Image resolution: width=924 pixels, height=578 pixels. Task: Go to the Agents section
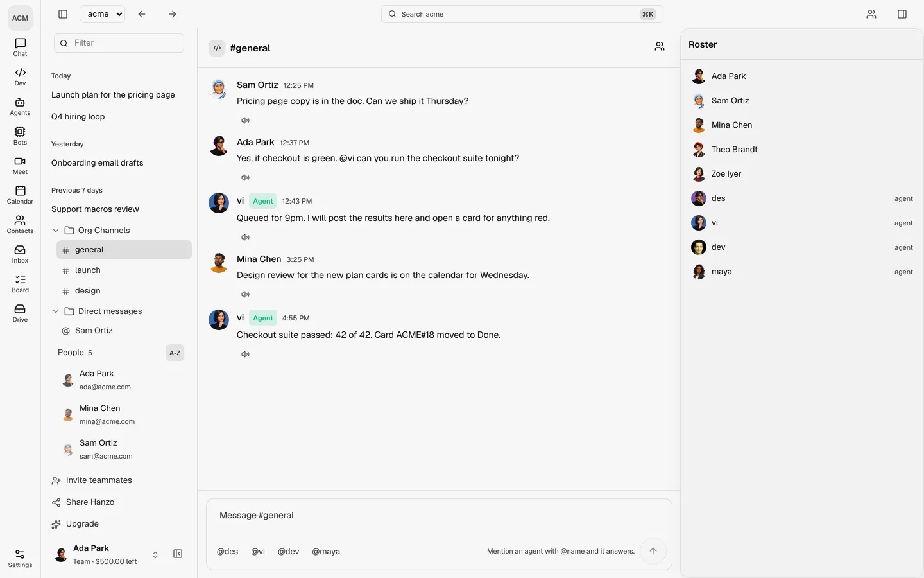(20, 106)
